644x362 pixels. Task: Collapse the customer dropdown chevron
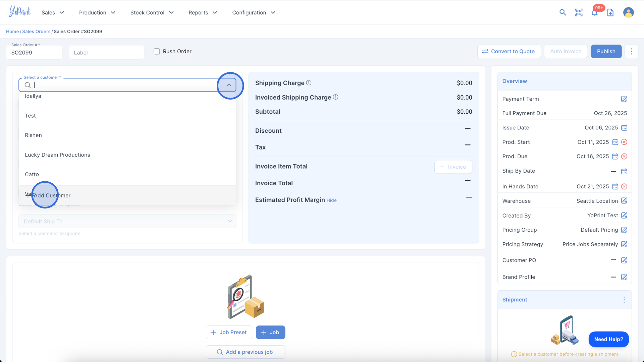point(229,85)
